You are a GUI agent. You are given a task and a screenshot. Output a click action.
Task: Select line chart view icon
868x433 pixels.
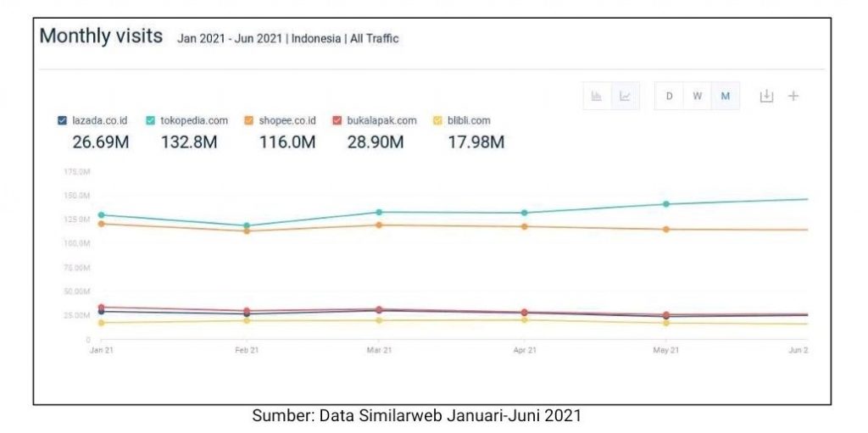625,97
